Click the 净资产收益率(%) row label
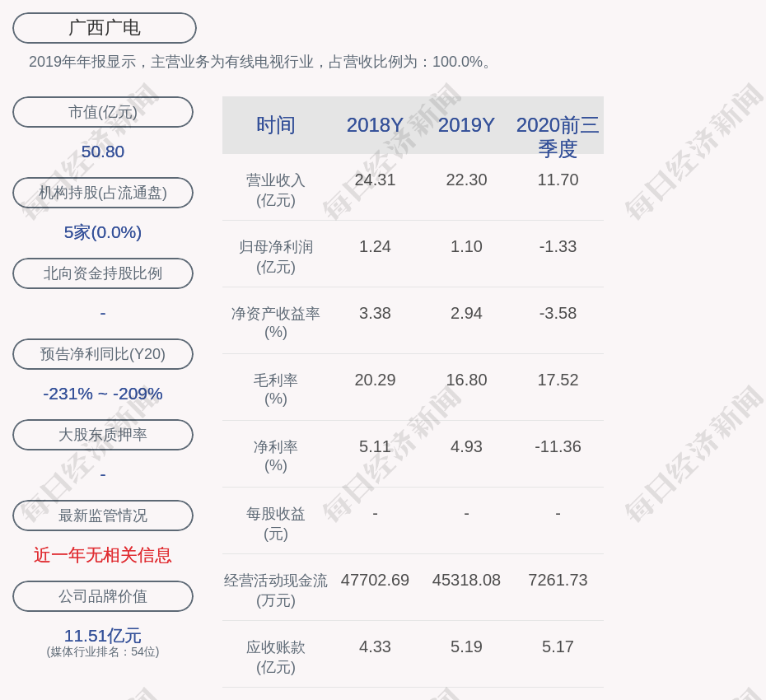This screenshot has width=766, height=700. point(276,322)
